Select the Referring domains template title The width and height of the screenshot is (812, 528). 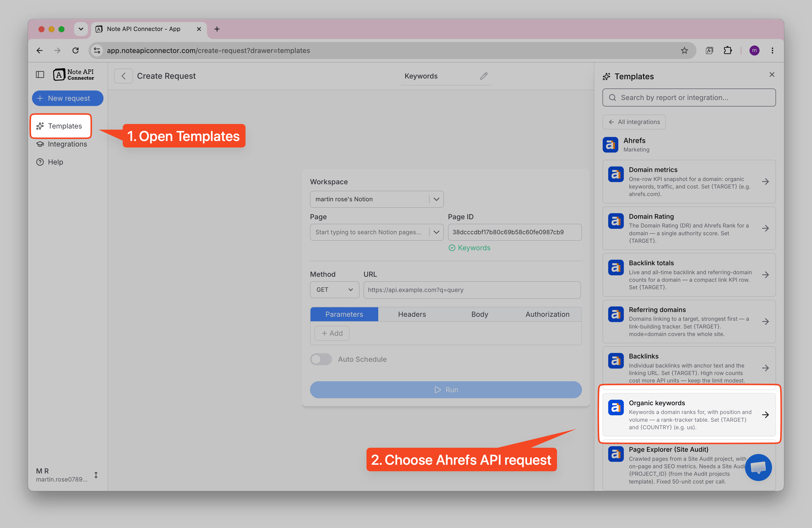coord(657,310)
